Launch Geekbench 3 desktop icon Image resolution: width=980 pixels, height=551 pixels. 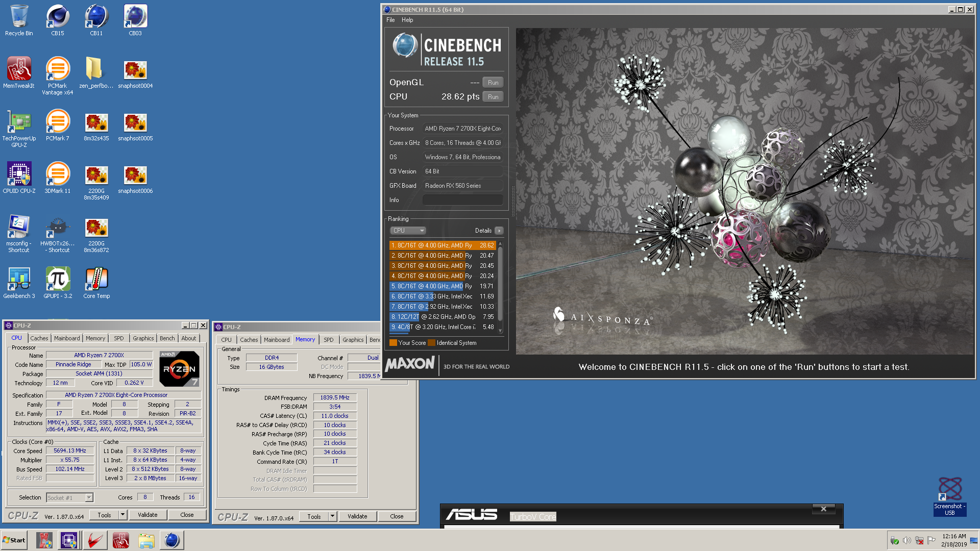click(x=19, y=283)
